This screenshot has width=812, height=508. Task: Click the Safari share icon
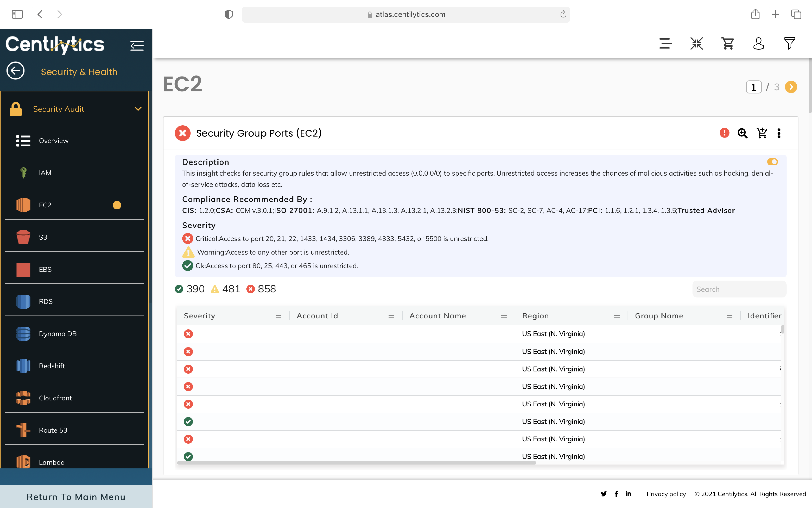[755, 14]
